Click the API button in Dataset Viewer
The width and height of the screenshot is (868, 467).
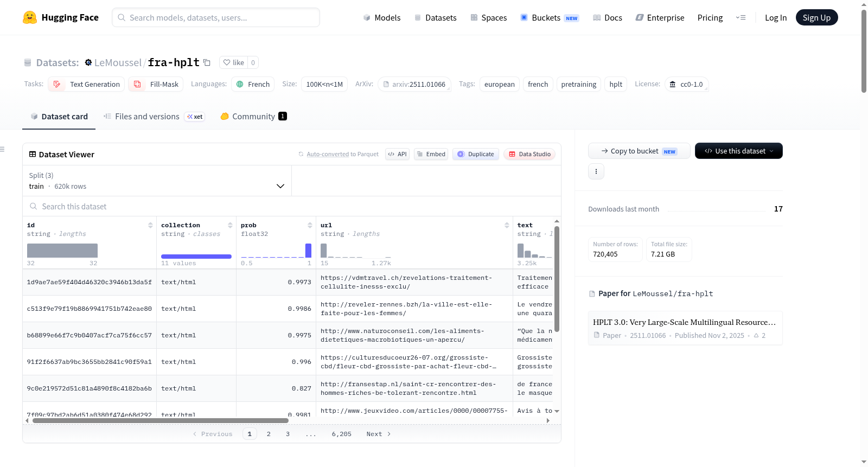tap(397, 154)
